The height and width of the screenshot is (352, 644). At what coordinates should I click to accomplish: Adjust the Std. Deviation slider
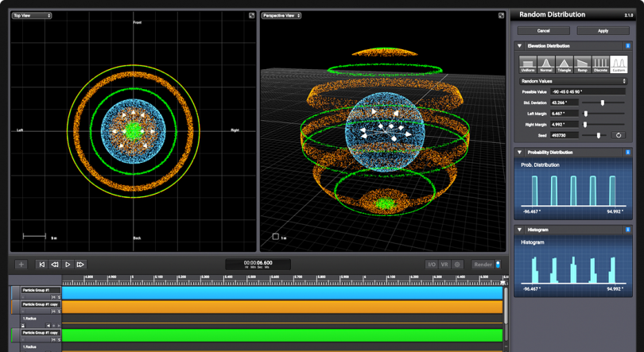(x=602, y=103)
